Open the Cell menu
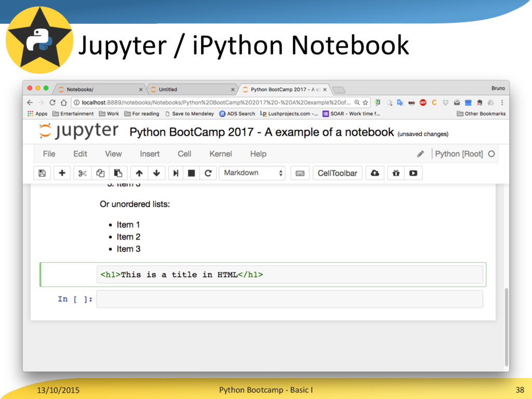Viewport: 532px width, 399px height. (184, 154)
